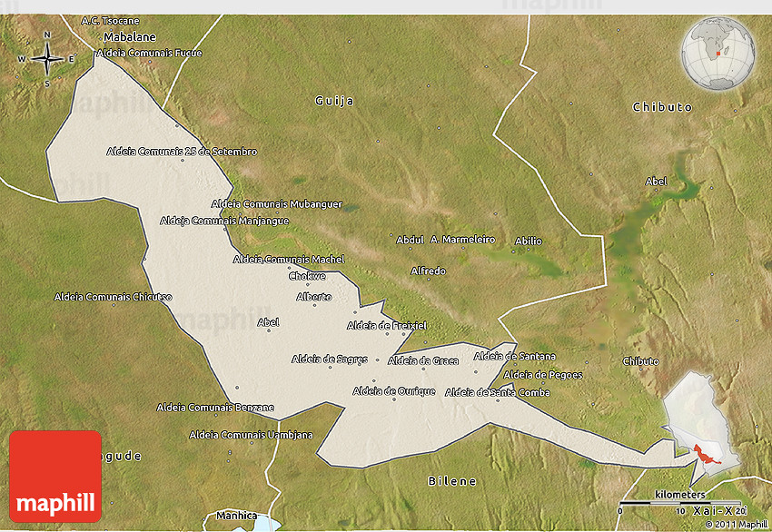Click the Aldeia de Pegoes label
772x532 pixels.
click(542, 375)
